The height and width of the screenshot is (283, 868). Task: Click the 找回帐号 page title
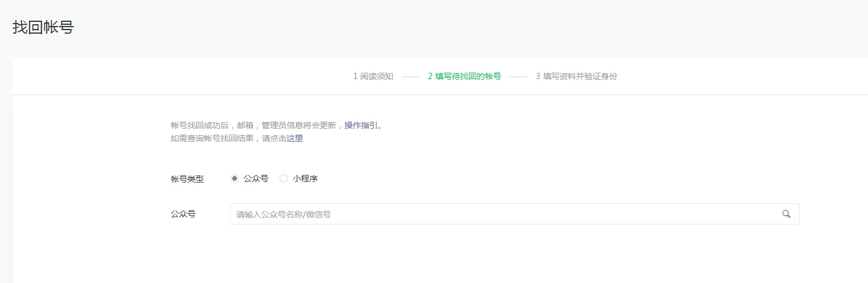pyautogui.click(x=43, y=27)
